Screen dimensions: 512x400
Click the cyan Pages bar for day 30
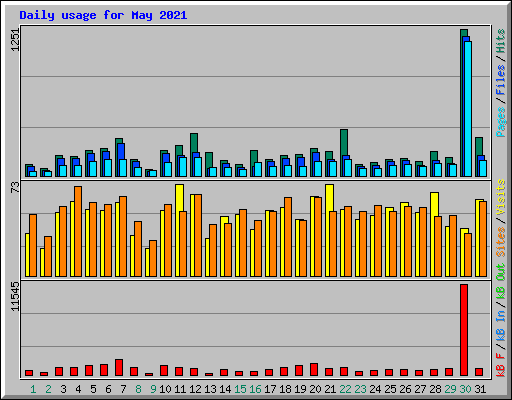click(x=468, y=109)
